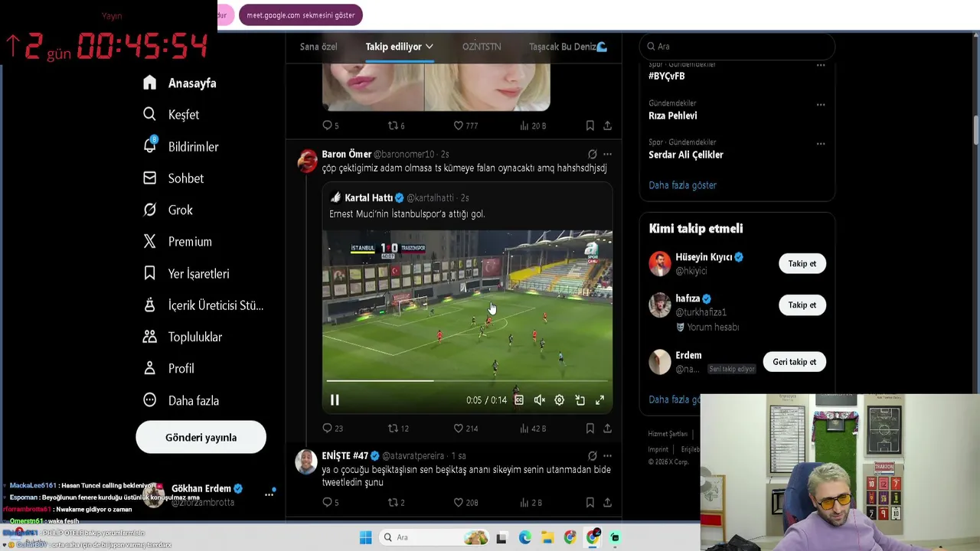980x551 pixels.
Task: Unmute the video sound
Action: pyautogui.click(x=540, y=399)
